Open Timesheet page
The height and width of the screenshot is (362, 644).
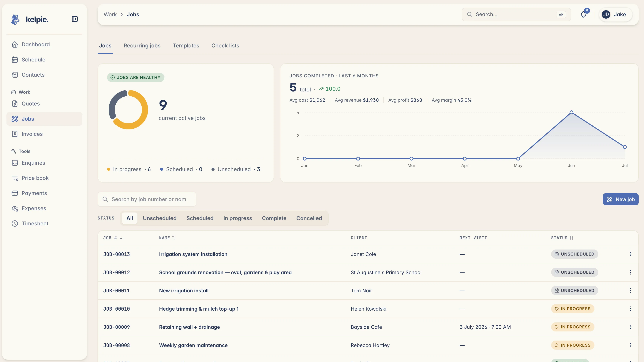44,224
